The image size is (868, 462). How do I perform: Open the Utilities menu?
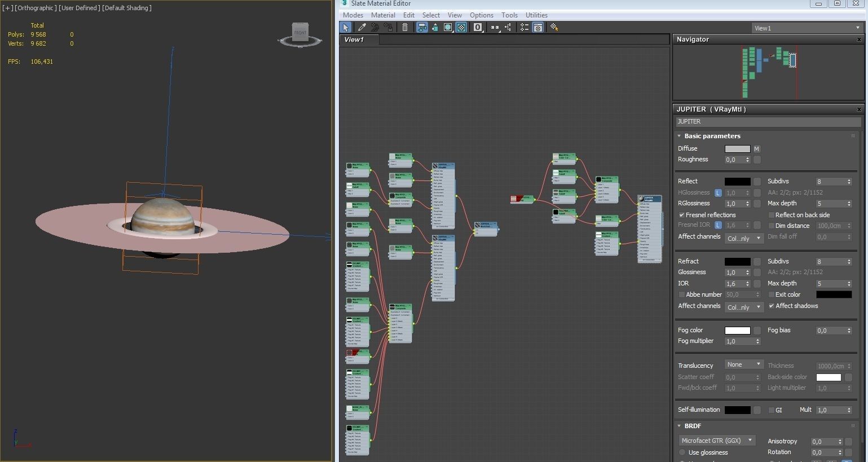(536, 15)
